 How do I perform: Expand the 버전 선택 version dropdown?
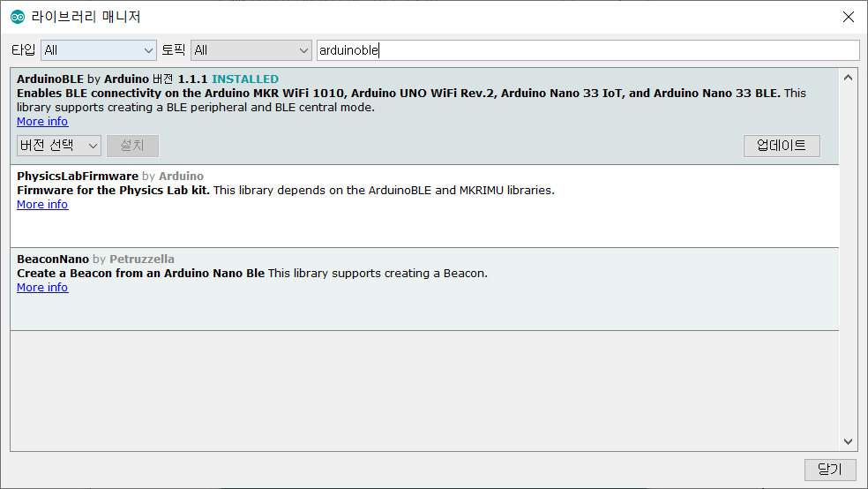pyautogui.click(x=59, y=146)
